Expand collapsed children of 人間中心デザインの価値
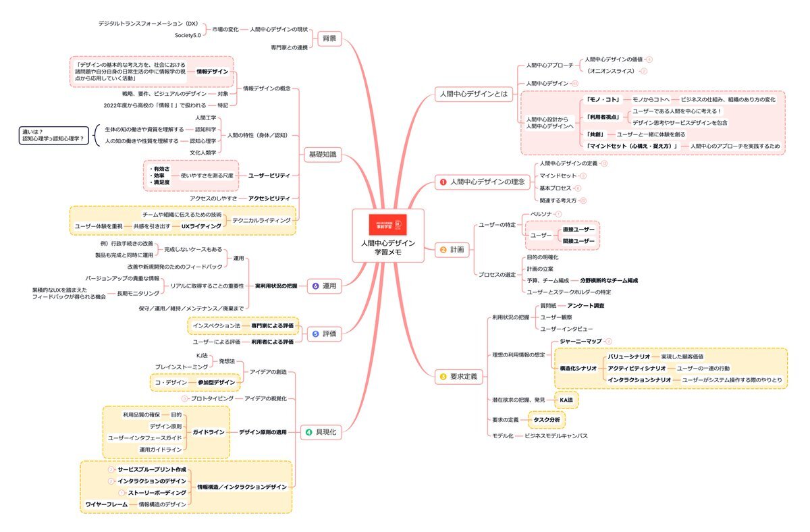Screen dimensions: 810x532 (649, 59)
